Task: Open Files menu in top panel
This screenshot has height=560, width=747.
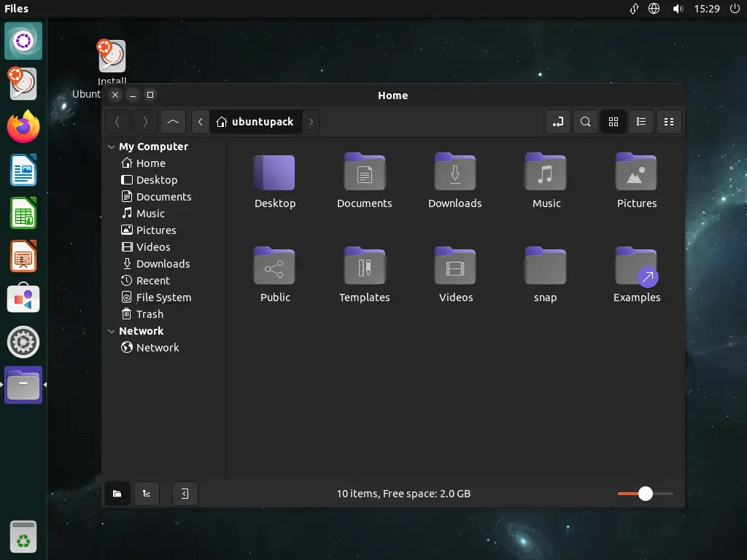Action: point(16,9)
